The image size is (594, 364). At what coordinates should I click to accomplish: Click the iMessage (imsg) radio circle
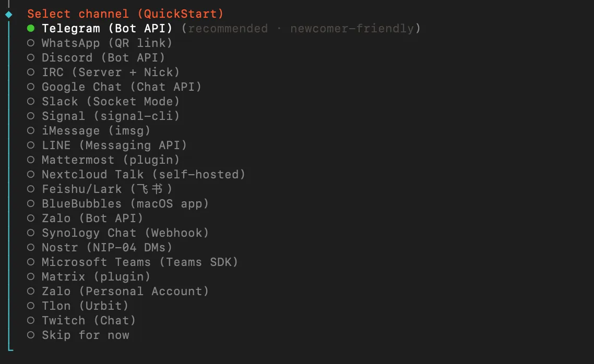(x=31, y=130)
